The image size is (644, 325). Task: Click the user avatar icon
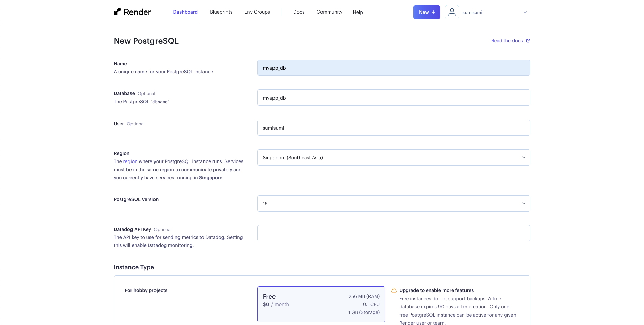pos(452,12)
